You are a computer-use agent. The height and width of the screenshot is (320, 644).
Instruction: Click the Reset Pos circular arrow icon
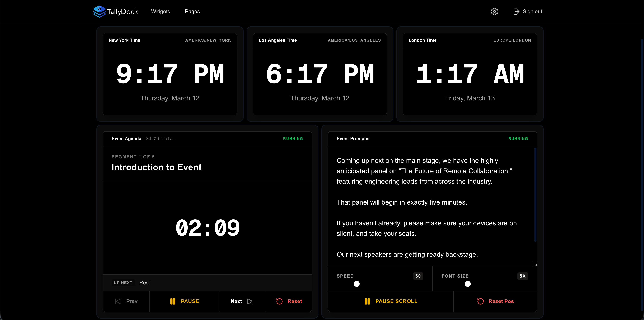click(480, 301)
